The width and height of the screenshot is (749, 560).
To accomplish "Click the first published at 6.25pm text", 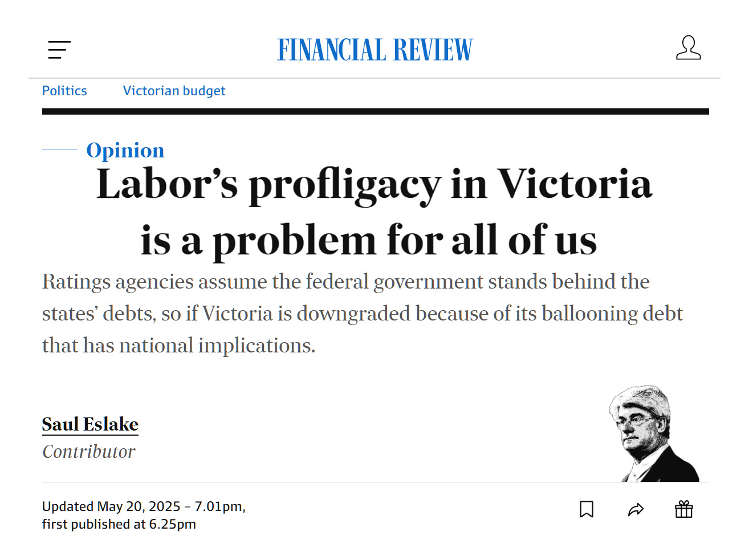I will point(119,524).
